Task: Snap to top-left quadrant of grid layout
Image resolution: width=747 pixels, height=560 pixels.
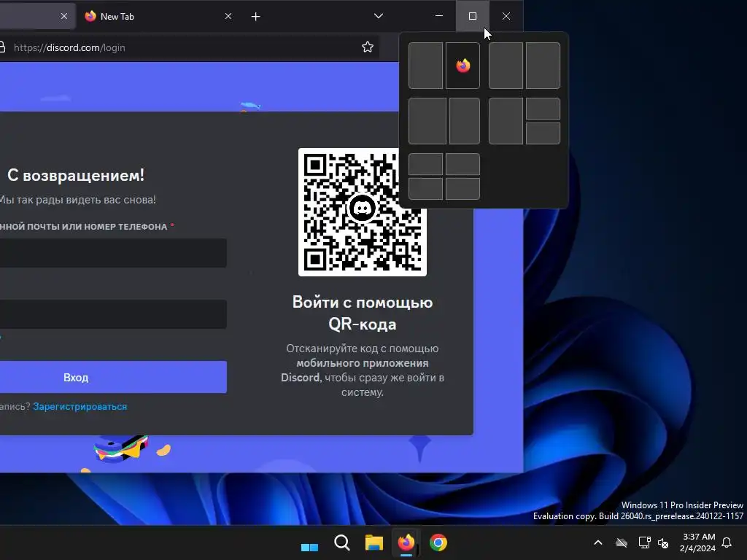Action: point(425,164)
